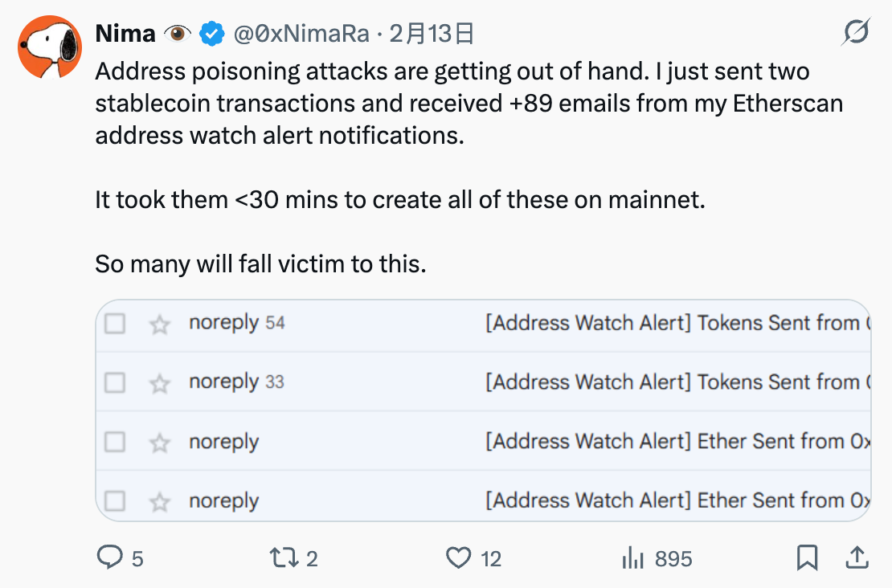Bookmark this tweet

click(x=807, y=557)
